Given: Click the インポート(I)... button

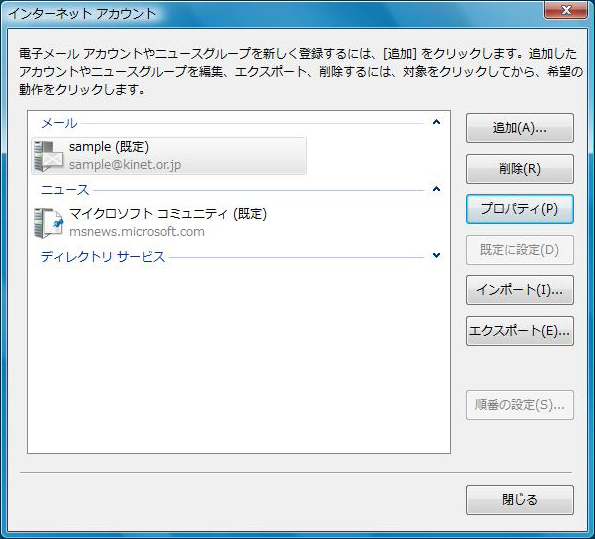Looking at the screenshot, I should pos(519,290).
